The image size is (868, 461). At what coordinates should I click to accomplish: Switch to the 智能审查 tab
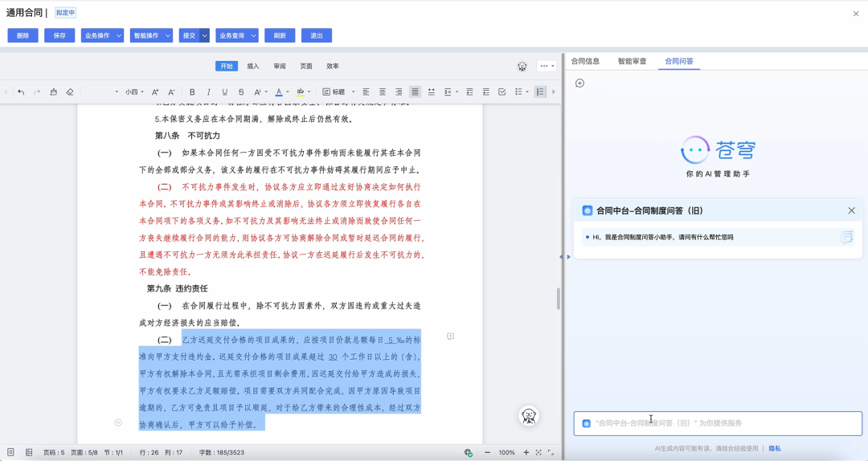[x=632, y=61]
